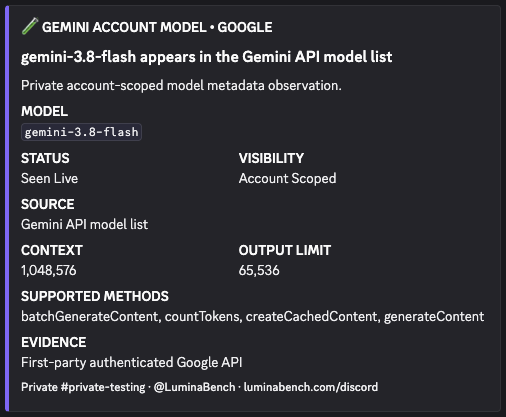Click the Seen Live status value
This screenshot has height=417, width=506.
tap(49, 178)
